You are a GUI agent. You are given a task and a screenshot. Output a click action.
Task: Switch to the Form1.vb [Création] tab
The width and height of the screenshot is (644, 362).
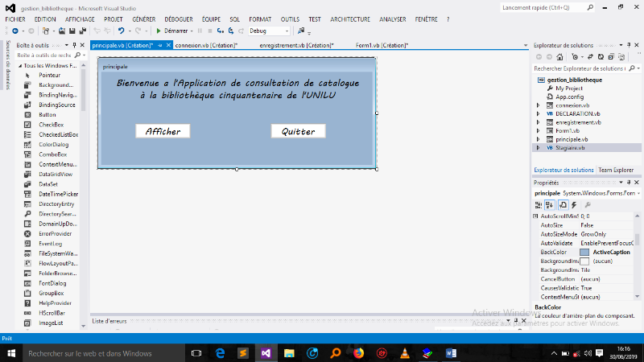382,45
